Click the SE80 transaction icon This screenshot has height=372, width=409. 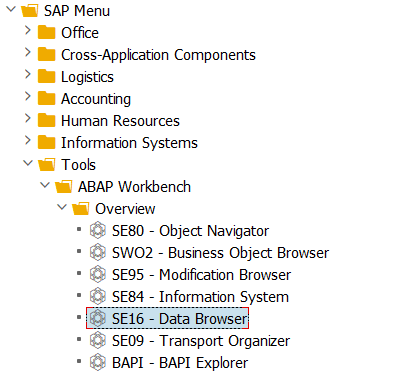98,231
